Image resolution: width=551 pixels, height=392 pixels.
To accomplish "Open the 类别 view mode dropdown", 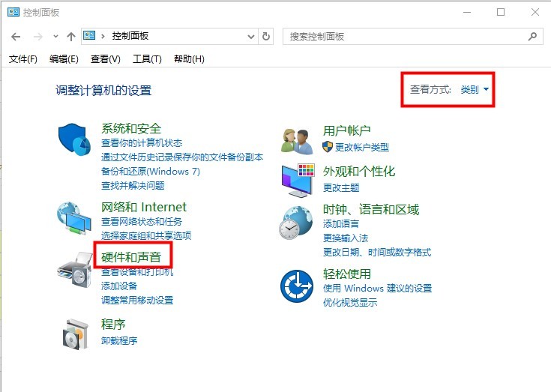I will click(x=475, y=90).
